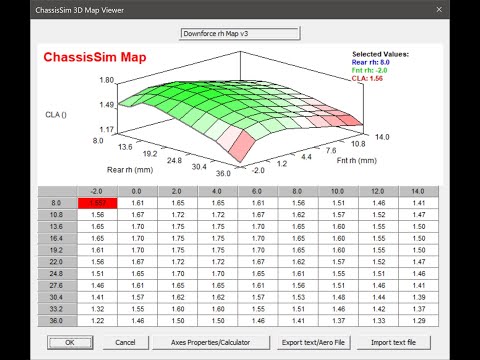Open Axes Properties/Calculator
This screenshot has height=360, width=480.
coord(211,342)
